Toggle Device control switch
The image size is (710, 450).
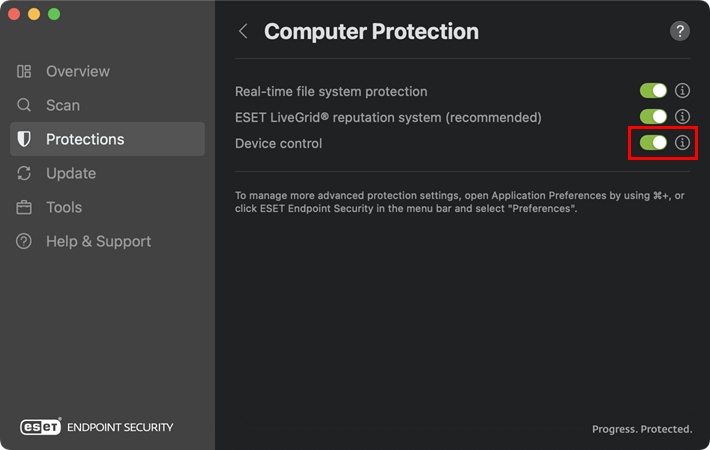(653, 143)
